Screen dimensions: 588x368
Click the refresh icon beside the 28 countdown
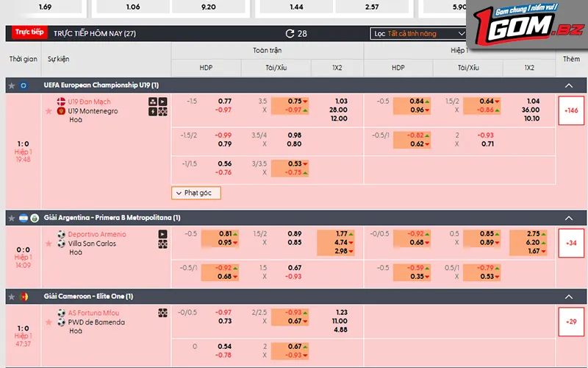click(290, 33)
